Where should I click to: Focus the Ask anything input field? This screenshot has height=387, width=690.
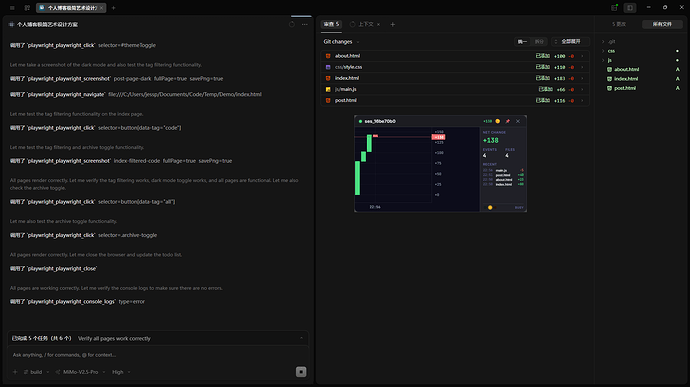pos(158,355)
